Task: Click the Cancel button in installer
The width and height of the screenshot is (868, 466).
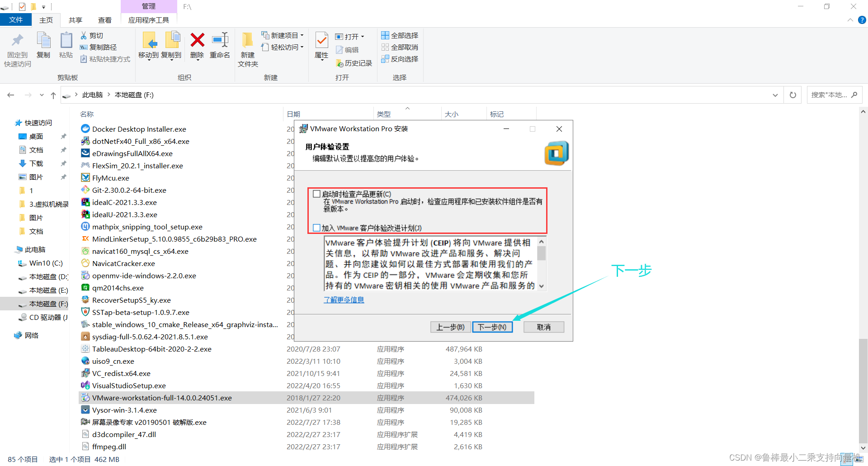Action: (544, 327)
